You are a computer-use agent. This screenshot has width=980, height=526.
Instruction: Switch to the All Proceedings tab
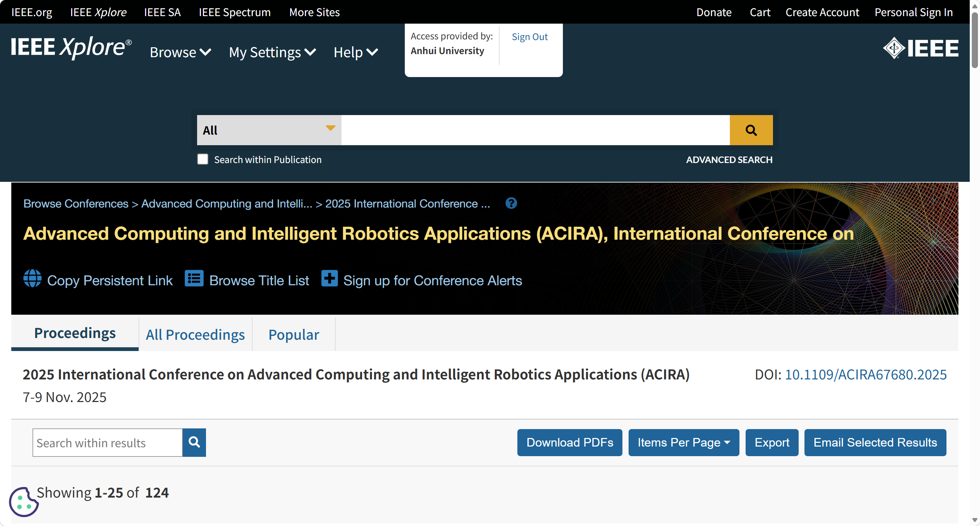[x=195, y=335]
